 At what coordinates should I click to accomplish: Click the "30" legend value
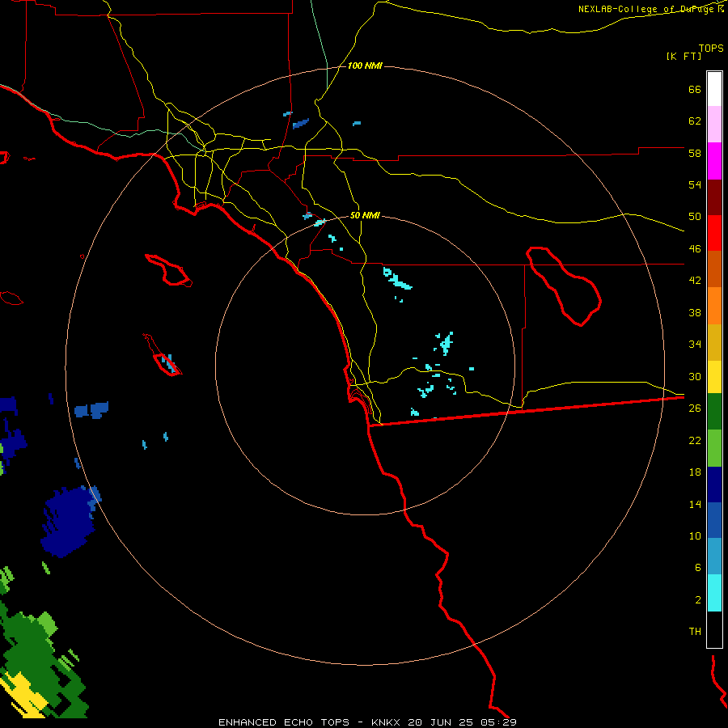(x=695, y=376)
